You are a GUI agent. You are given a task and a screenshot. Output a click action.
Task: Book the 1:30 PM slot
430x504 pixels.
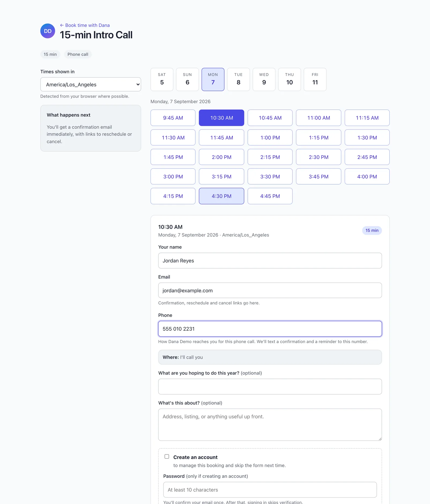tap(367, 138)
